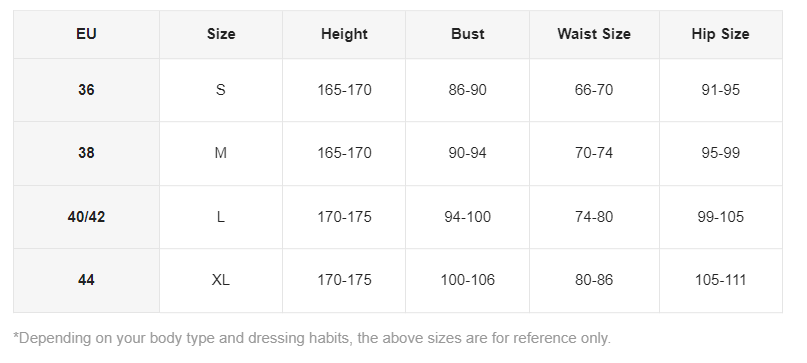The image size is (807, 363).
Task: Select EU size 38 row label
Action: (x=86, y=153)
